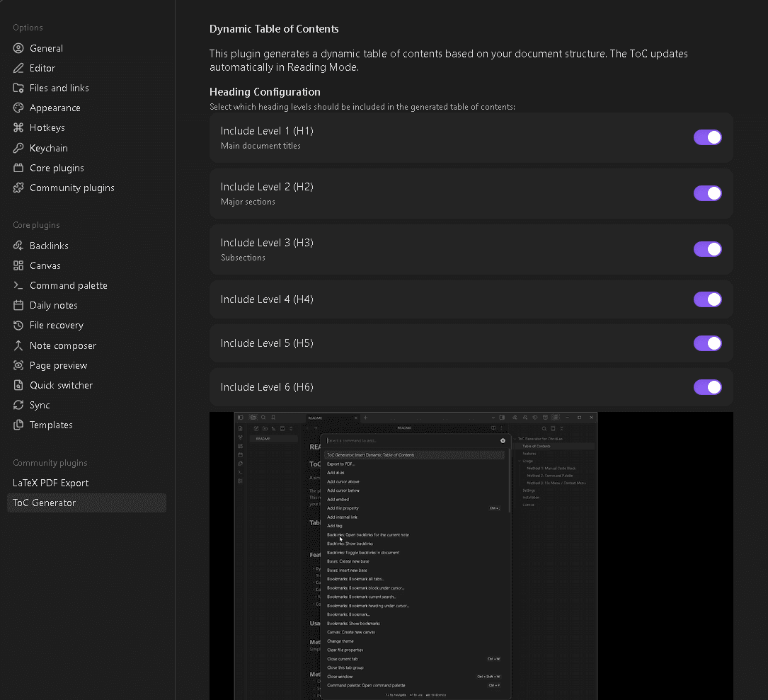The width and height of the screenshot is (768, 700).
Task: Open Command palette plugin settings
Action: pyautogui.click(x=86, y=285)
